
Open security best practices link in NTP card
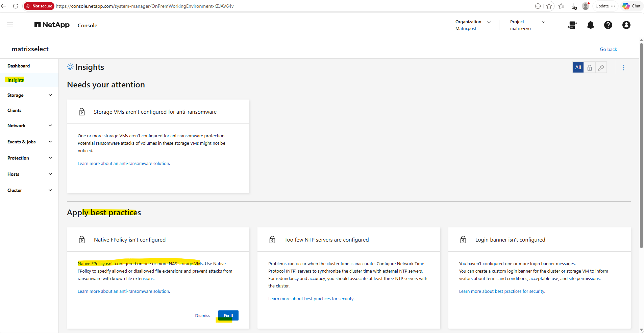(311, 299)
